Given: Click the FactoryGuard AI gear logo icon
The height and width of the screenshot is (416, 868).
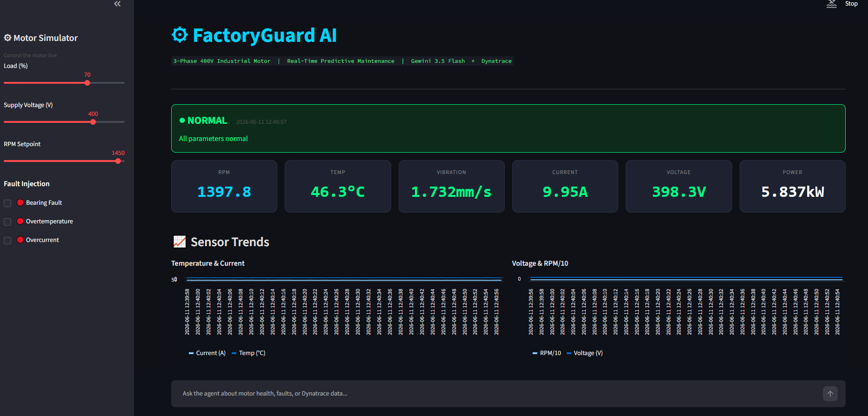Looking at the screenshot, I should 180,35.
